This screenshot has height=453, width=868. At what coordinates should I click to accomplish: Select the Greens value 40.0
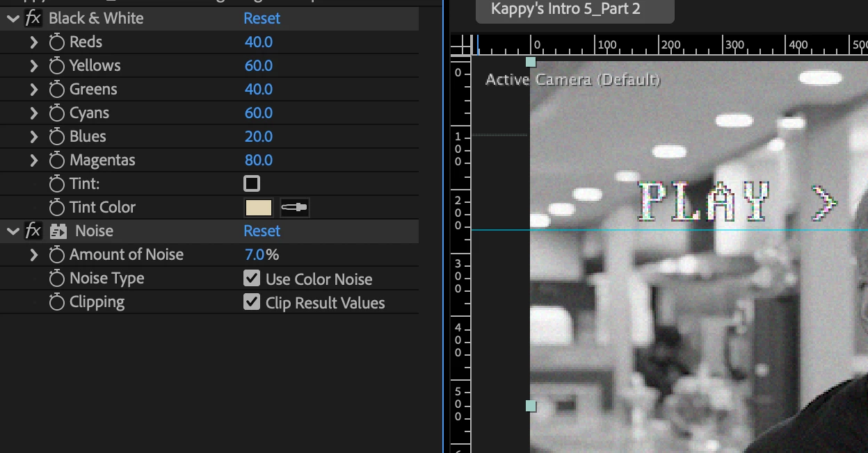click(x=259, y=90)
